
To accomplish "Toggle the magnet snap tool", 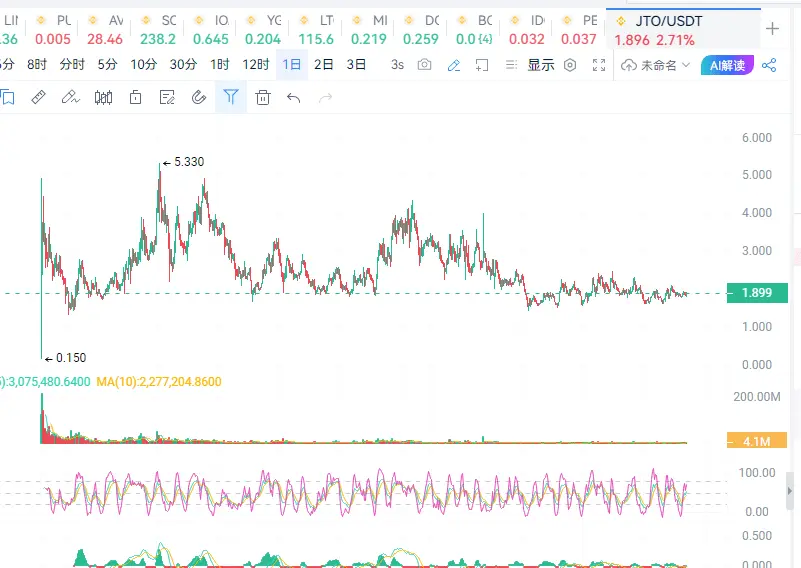I will [x=199, y=97].
